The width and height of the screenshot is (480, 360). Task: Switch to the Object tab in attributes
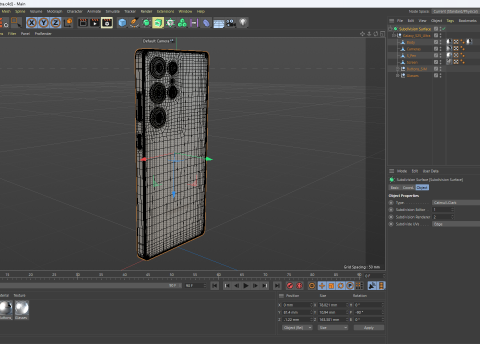pyautogui.click(x=422, y=188)
